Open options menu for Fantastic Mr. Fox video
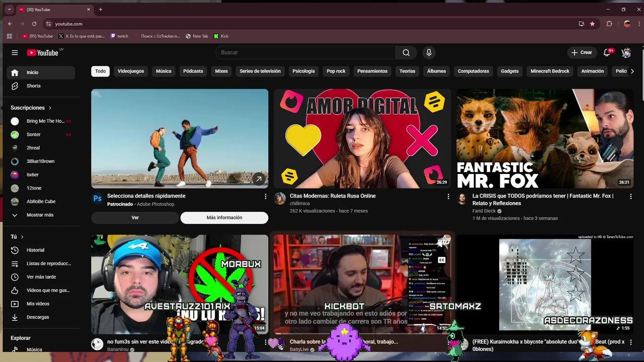 tap(630, 197)
